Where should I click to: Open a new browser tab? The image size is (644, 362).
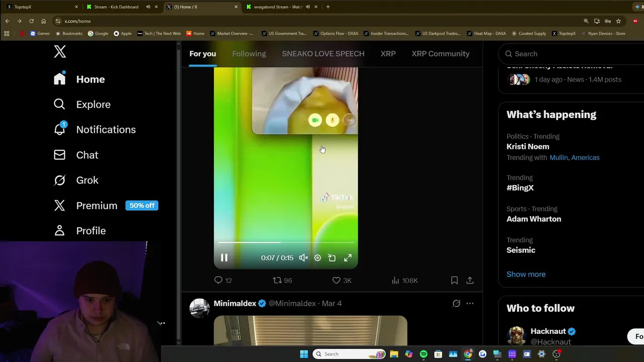click(x=328, y=7)
